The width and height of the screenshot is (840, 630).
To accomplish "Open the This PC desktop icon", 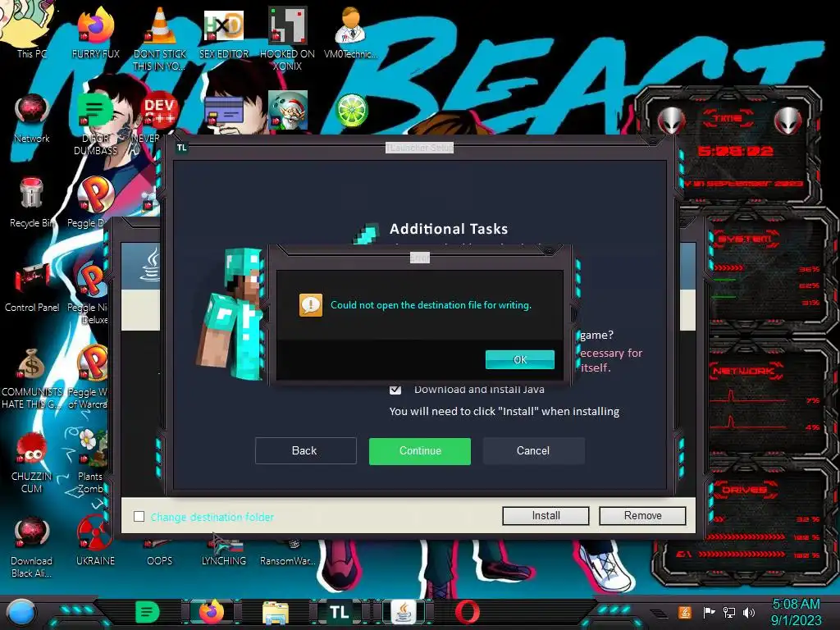I will 30,30.
